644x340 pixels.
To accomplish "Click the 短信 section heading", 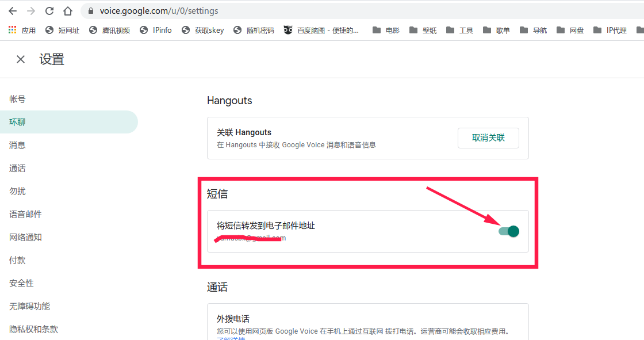I will [x=217, y=194].
